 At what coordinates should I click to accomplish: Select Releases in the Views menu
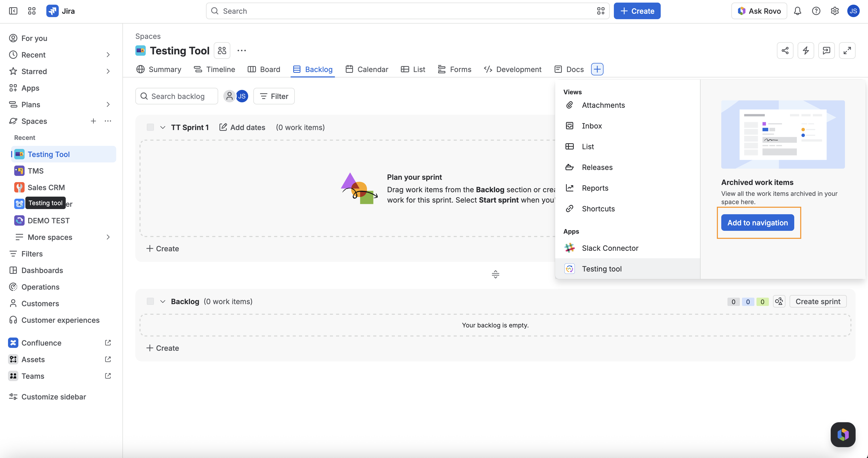pyautogui.click(x=627, y=167)
